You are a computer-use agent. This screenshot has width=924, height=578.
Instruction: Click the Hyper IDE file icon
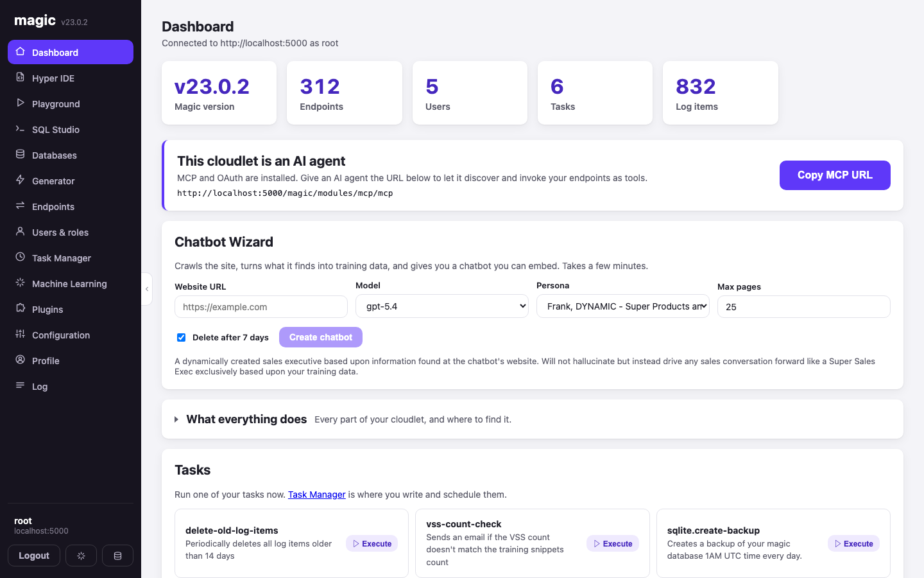point(21,78)
